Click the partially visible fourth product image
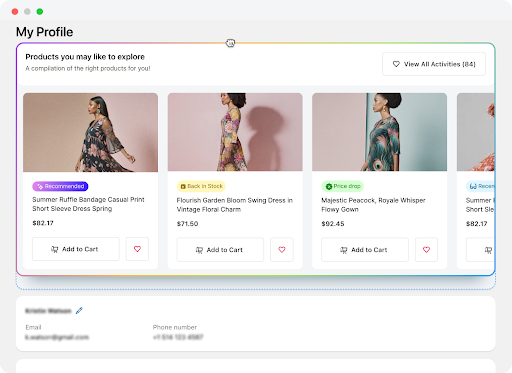The width and height of the screenshot is (512, 373). tap(476, 132)
